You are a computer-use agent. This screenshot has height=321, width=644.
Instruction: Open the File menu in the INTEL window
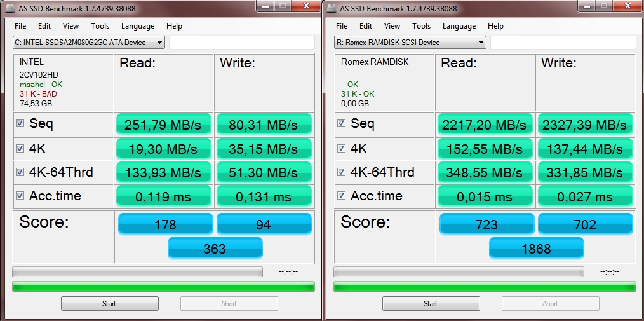click(x=20, y=26)
